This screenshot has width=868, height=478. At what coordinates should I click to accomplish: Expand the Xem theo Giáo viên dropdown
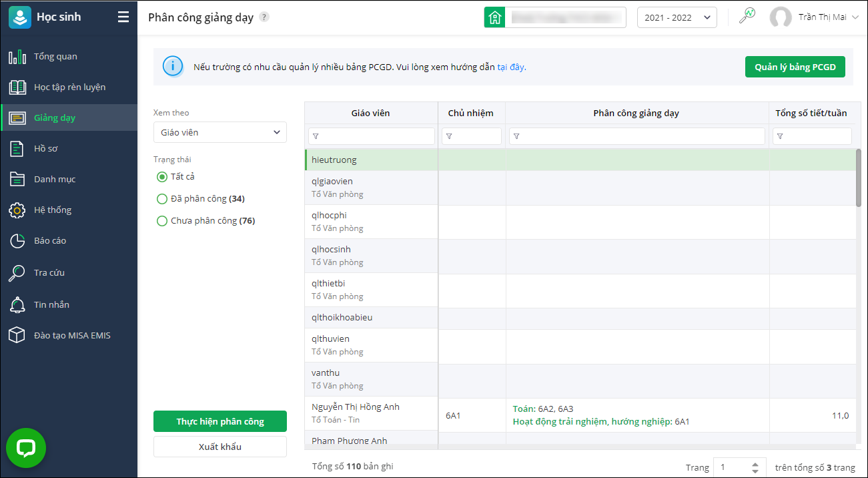click(x=220, y=132)
